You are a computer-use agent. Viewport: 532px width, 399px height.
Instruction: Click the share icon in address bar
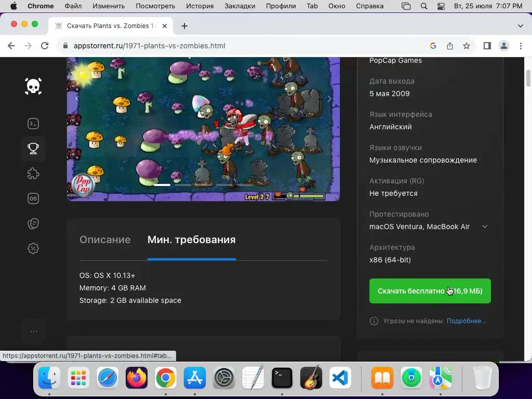[x=450, y=46]
